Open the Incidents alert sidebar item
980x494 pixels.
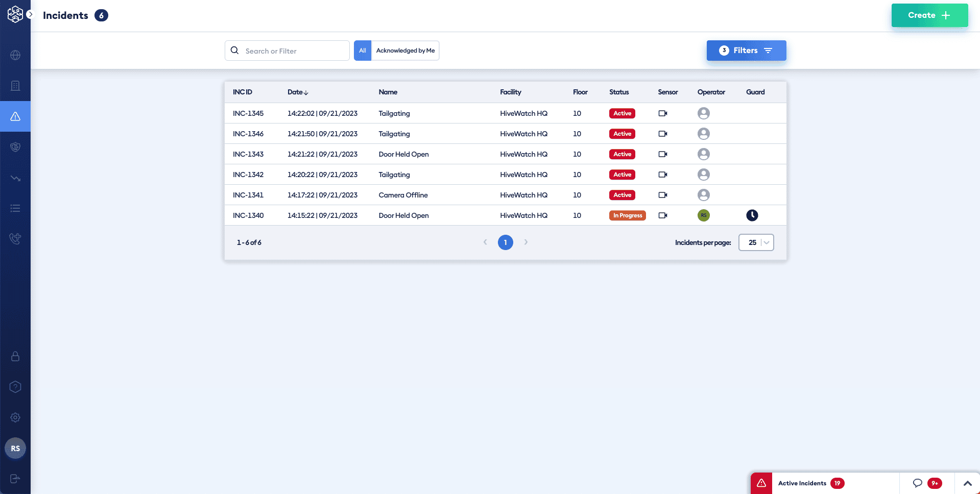pyautogui.click(x=15, y=116)
